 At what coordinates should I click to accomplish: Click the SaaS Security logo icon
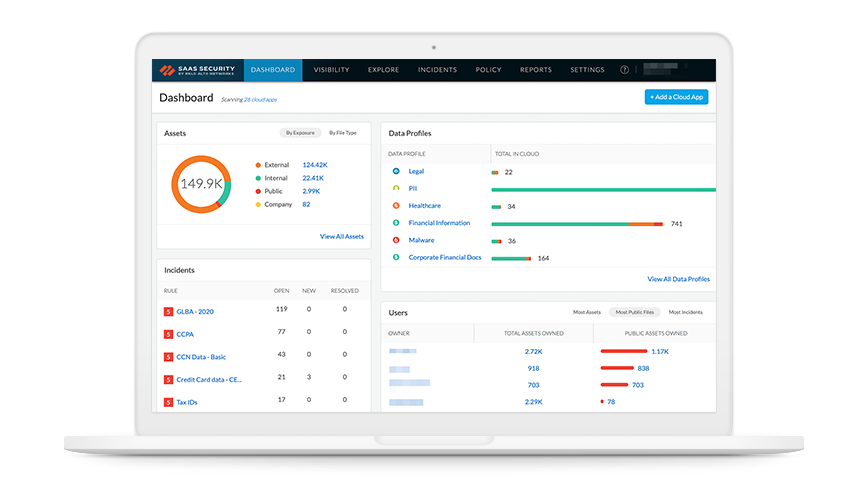point(168,70)
